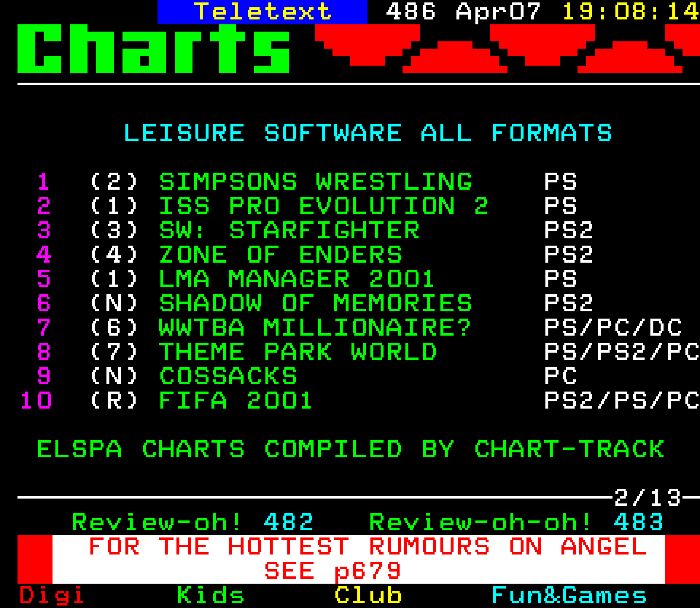Select SHADOW OF MEMORIES chart entry
This screenshot has width=700, height=608.
coord(316,304)
